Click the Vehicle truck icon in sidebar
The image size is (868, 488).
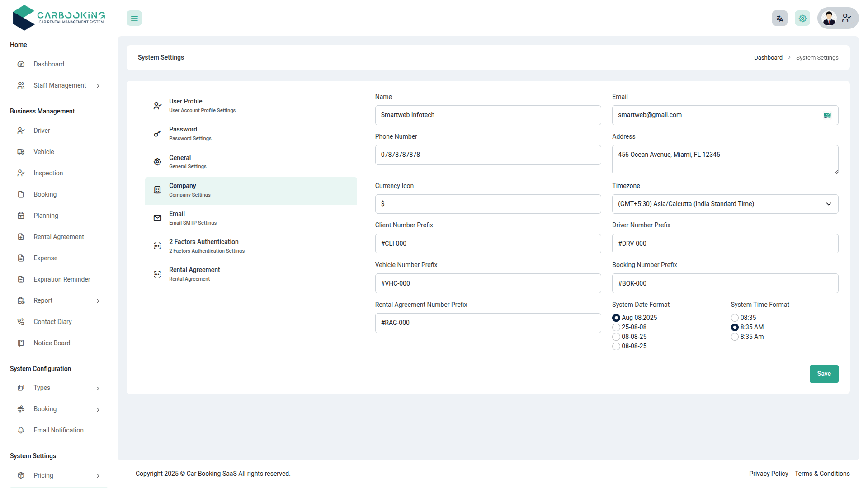[x=21, y=152]
